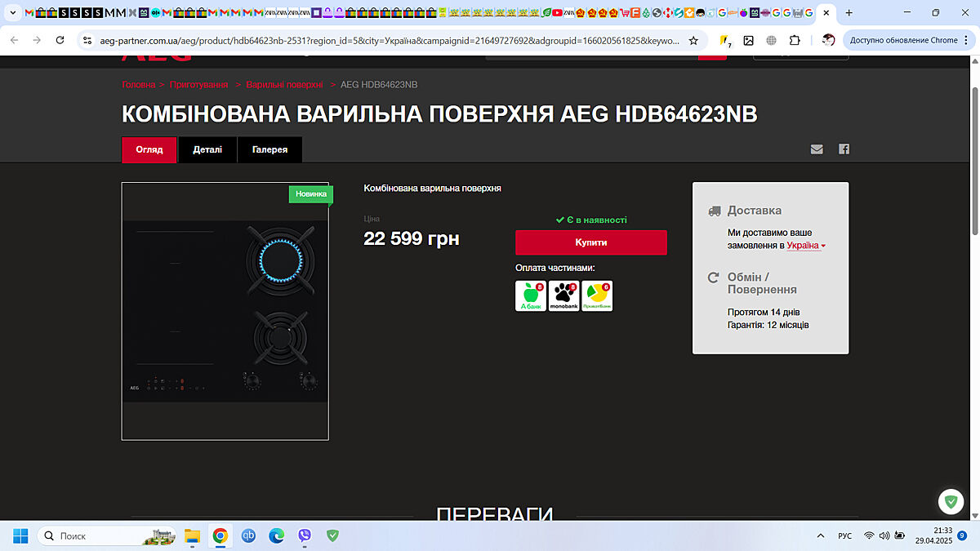Image resolution: width=980 pixels, height=551 pixels.
Task: Navigate to Головна breadcrumb link
Action: [x=138, y=85]
